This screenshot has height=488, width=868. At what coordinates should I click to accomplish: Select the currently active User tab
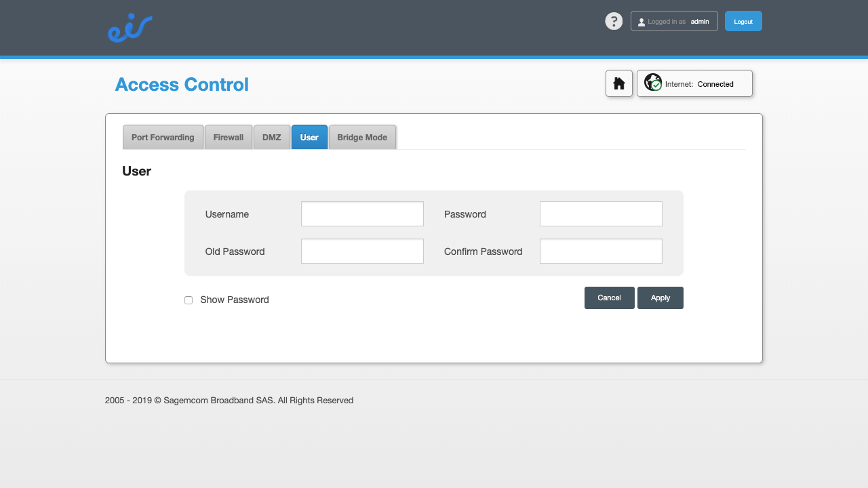[x=309, y=137]
